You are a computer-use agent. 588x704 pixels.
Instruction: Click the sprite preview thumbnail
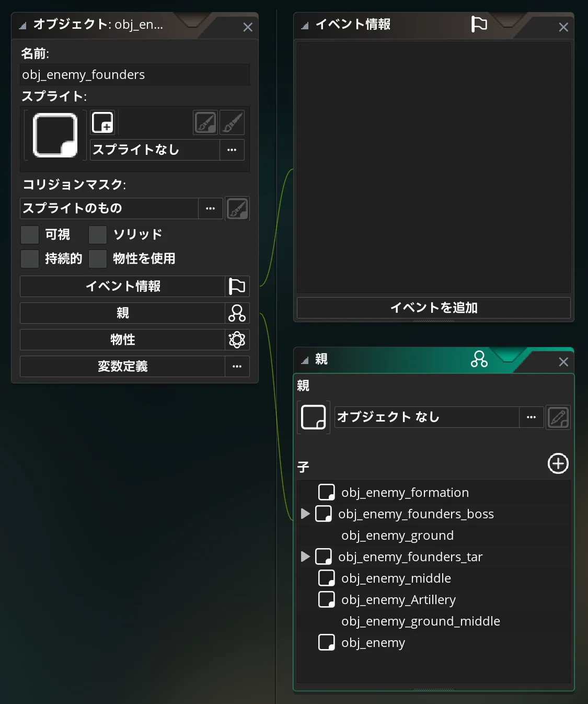[55, 135]
